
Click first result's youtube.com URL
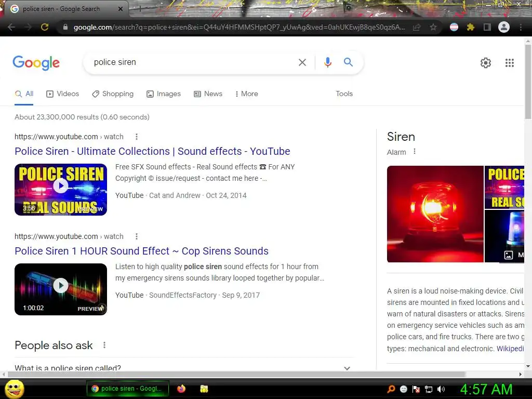click(69, 137)
